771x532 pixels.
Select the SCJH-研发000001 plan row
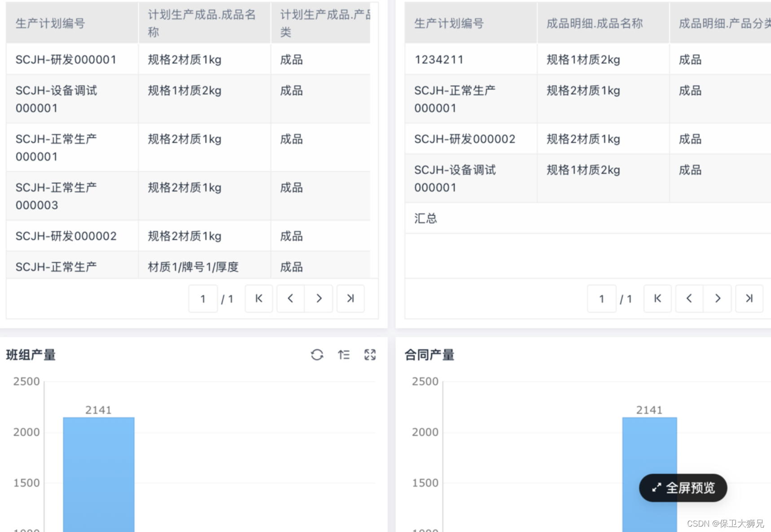[x=66, y=59]
